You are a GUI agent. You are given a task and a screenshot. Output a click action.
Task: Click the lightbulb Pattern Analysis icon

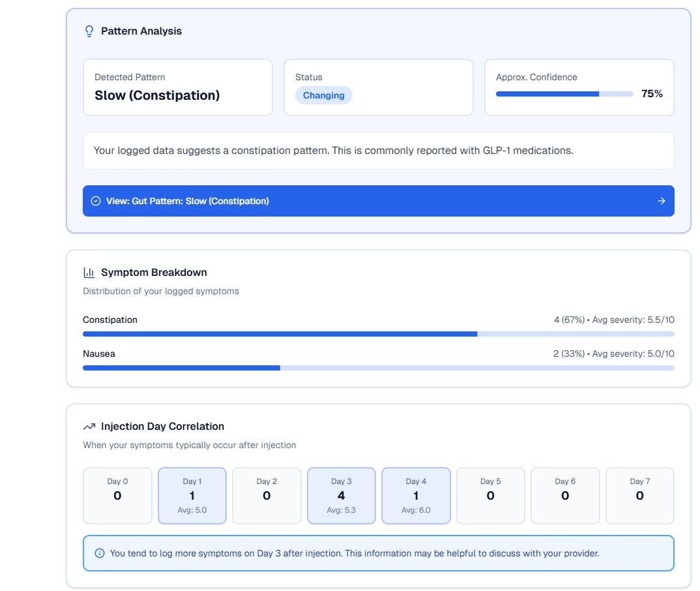click(x=89, y=31)
